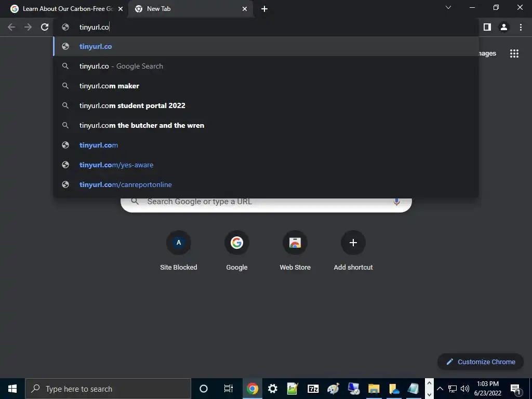Open the Web Store shortcut

point(295,250)
